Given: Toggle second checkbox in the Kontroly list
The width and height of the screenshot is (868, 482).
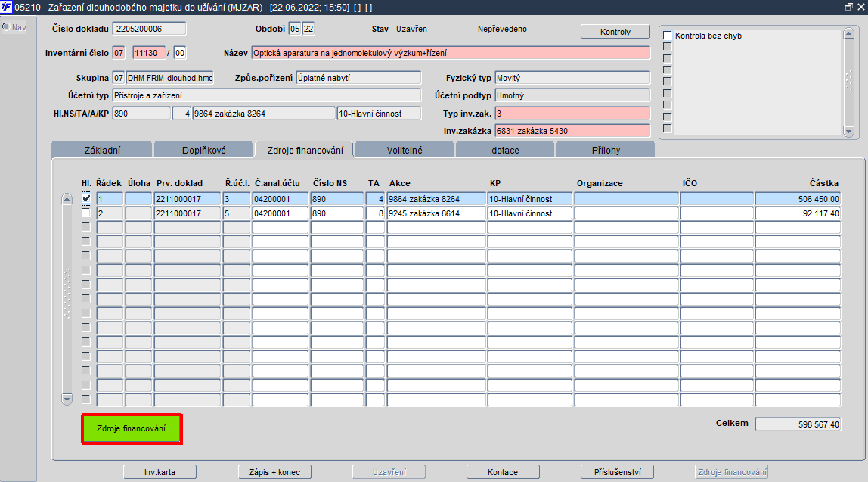Looking at the screenshot, I should tap(667, 47).
